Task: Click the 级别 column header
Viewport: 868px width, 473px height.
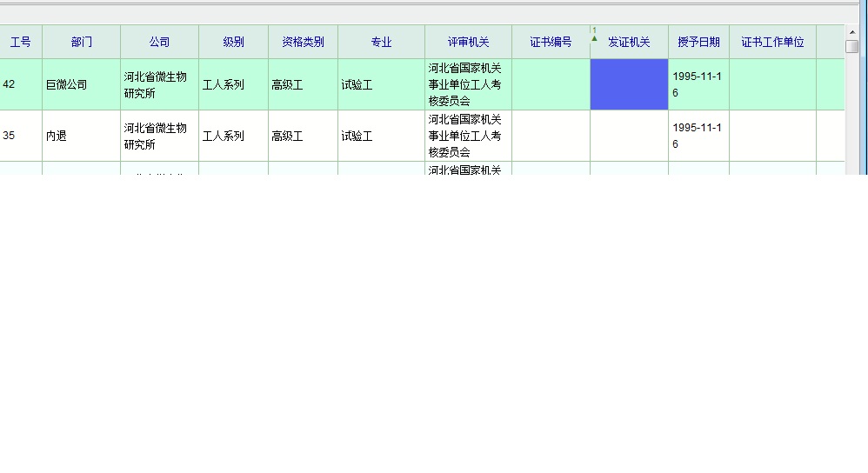Action: point(233,42)
